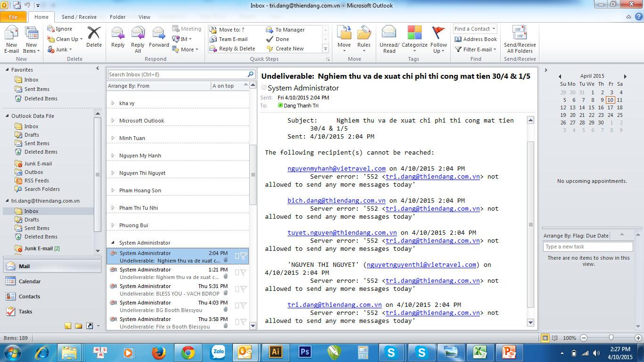This screenshot has width=644, height=362.
Task: Reply to the selected e-mail
Action: coord(118,38)
